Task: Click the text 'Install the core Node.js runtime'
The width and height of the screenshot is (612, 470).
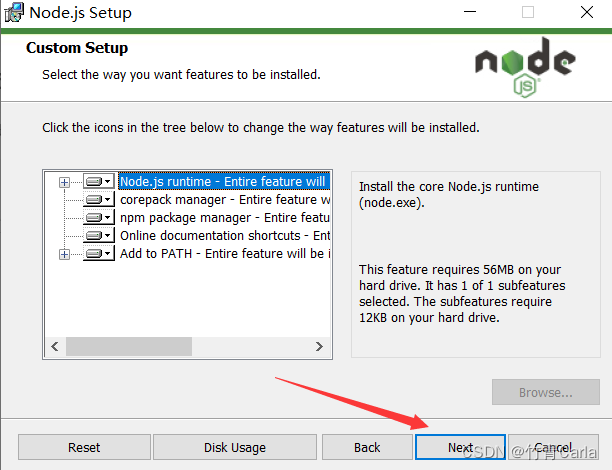Action: point(449,187)
